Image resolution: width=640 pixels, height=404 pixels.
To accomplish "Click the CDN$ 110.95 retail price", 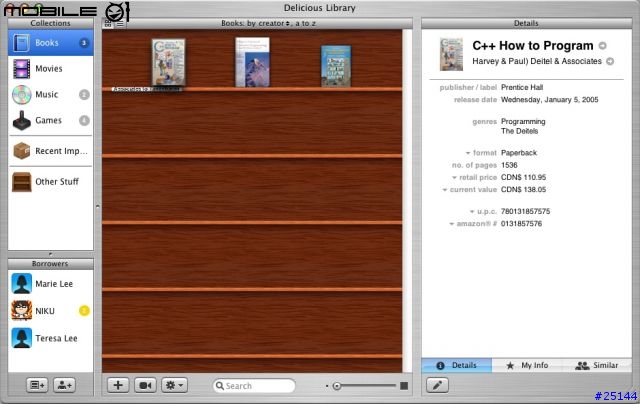I will click(x=523, y=178).
